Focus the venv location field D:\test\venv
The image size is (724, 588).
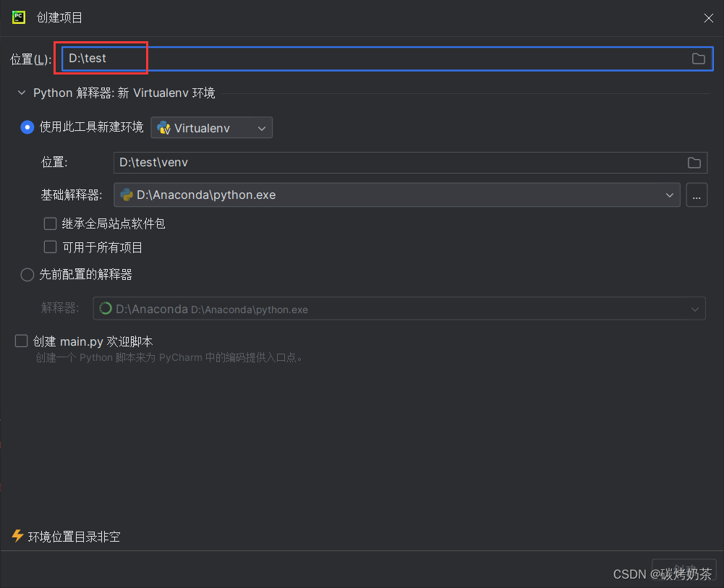click(410, 163)
